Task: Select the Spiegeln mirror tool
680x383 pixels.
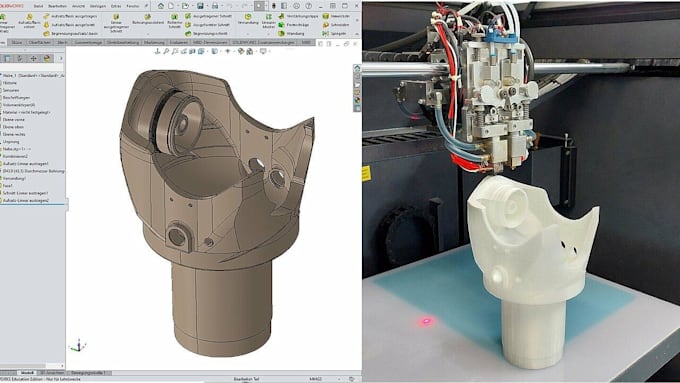Action: (x=334, y=33)
